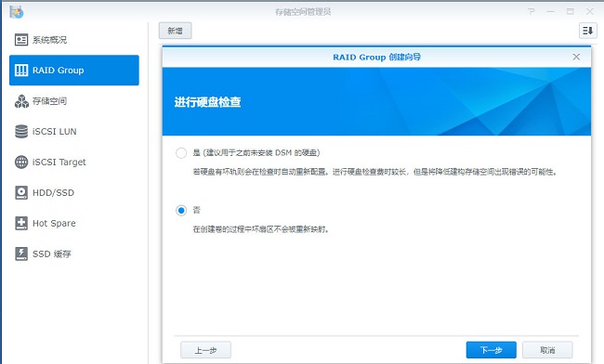604x364 pixels.
Task: Open Hot Spare section
Action: pyautogui.click(x=74, y=223)
